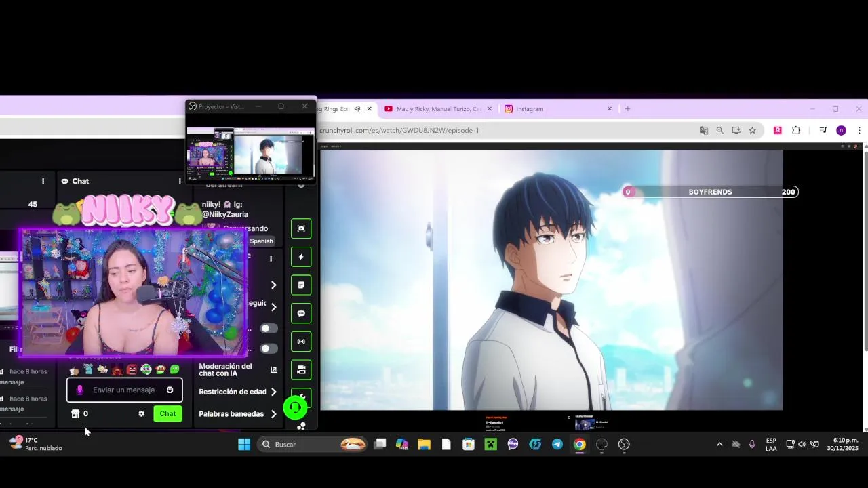
Task: Click the BOYFRIENDS goal progress bar
Action: tap(710, 192)
